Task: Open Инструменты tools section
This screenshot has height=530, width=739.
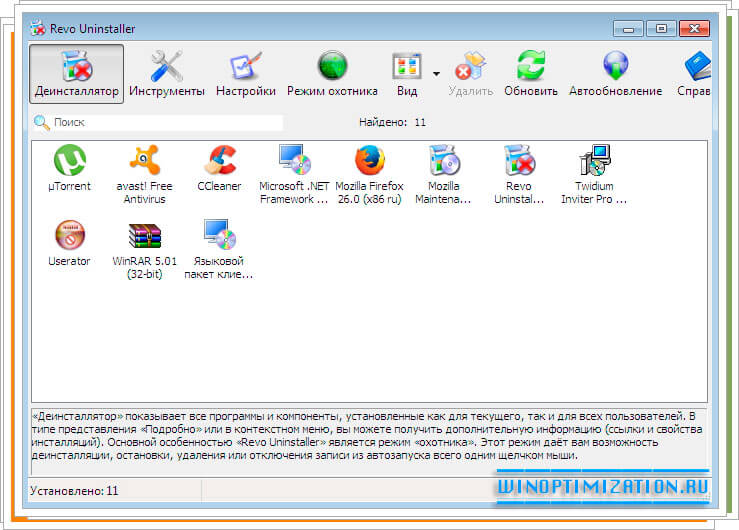Action: click(167, 74)
